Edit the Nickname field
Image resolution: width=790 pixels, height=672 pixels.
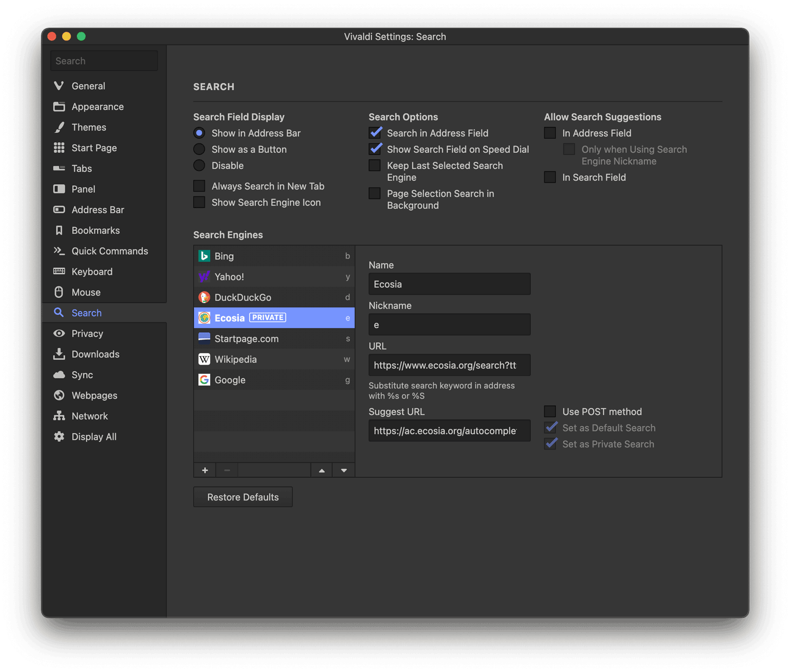(450, 324)
